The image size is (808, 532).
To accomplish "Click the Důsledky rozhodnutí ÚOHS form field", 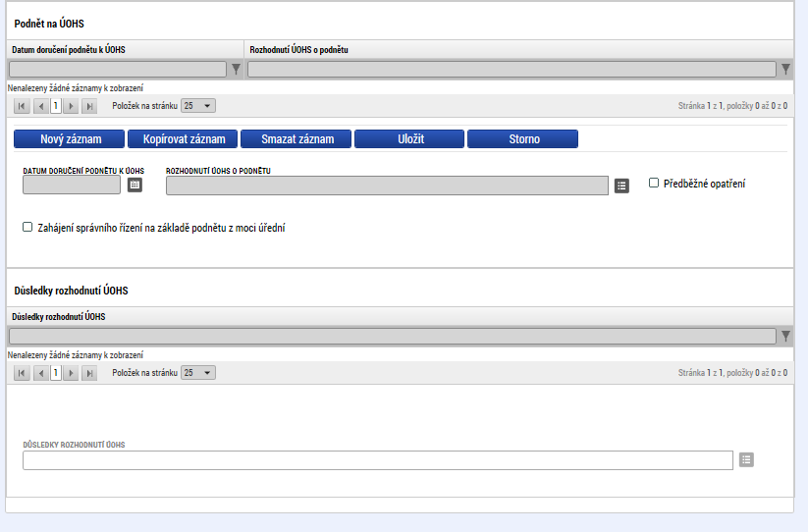I will pyautogui.click(x=378, y=460).
